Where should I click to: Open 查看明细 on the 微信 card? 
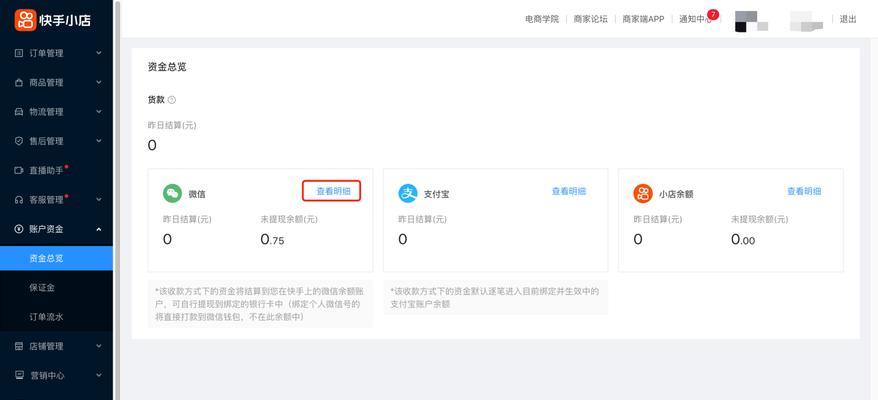[x=334, y=191]
